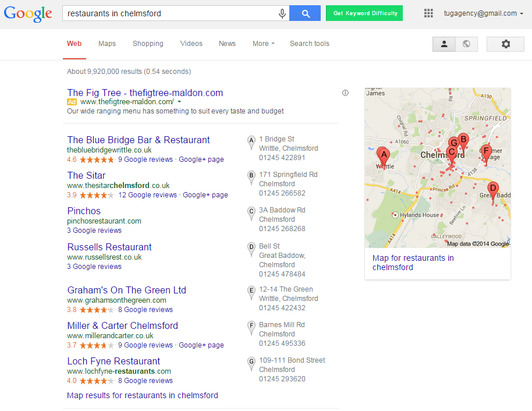Image resolution: width=532 pixels, height=411 pixels.
Task: Switch to personal results view
Action: pos(444,44)
